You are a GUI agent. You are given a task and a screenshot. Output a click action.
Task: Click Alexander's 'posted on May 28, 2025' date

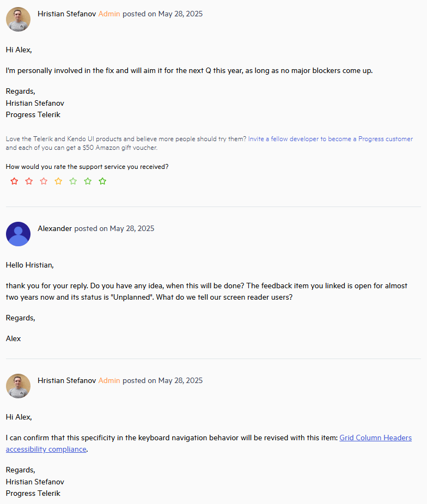[114, 228]
